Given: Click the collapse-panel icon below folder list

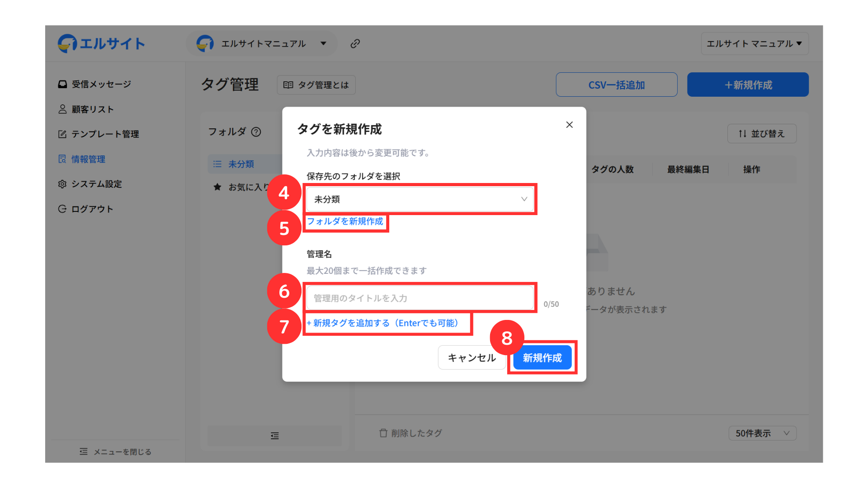Looking at the screenshot, I should coord(274,436).
